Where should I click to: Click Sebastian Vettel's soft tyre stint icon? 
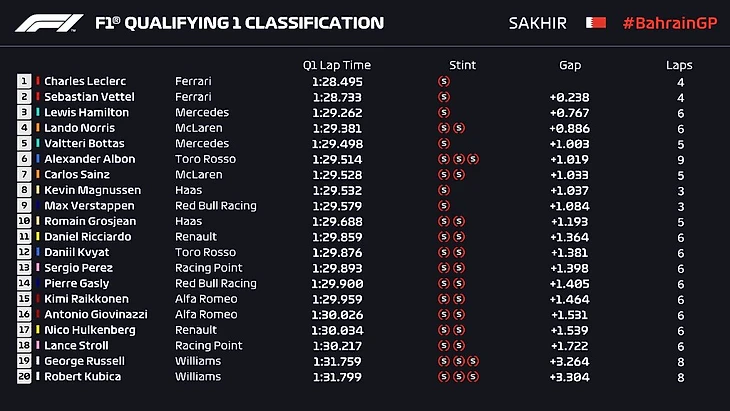click(444, 97)
